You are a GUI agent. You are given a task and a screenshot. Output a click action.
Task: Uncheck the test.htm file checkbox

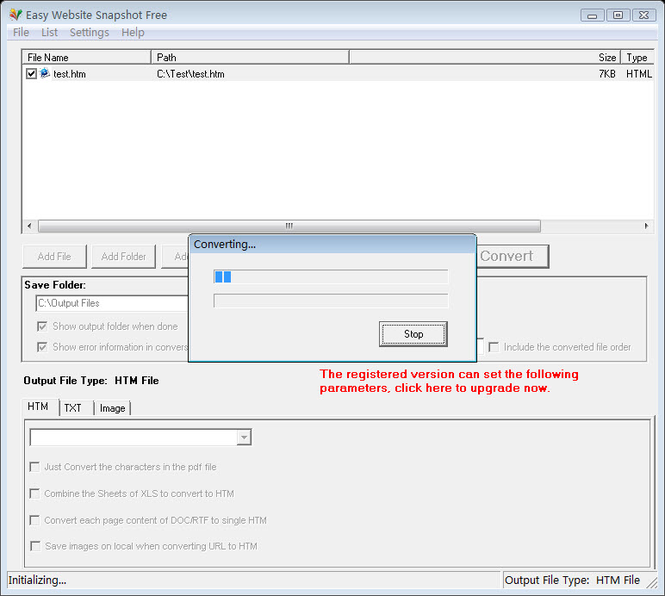click(31, 74)
